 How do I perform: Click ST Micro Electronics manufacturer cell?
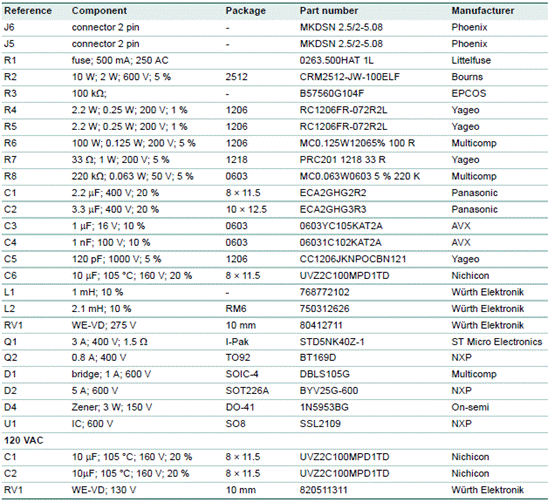tap(496, 342)
